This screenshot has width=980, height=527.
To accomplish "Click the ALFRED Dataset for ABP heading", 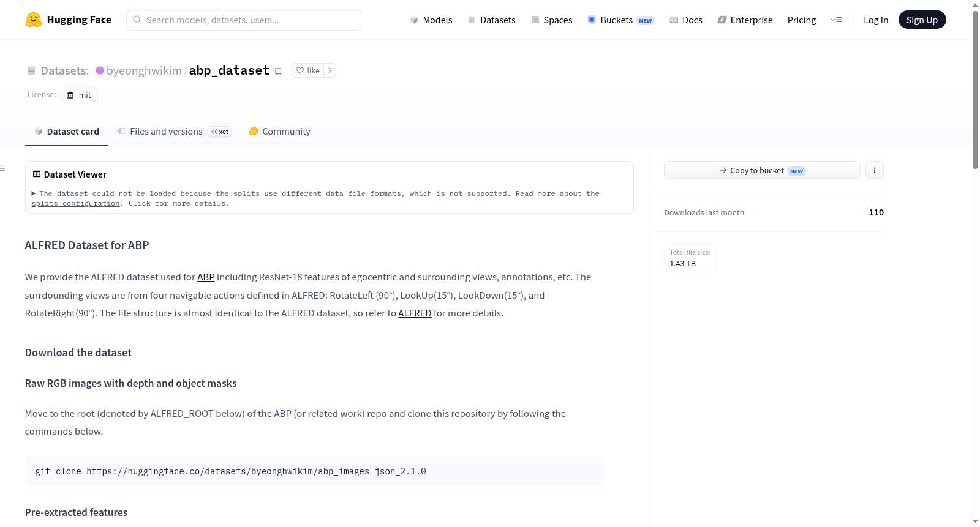I will (87, 245).
